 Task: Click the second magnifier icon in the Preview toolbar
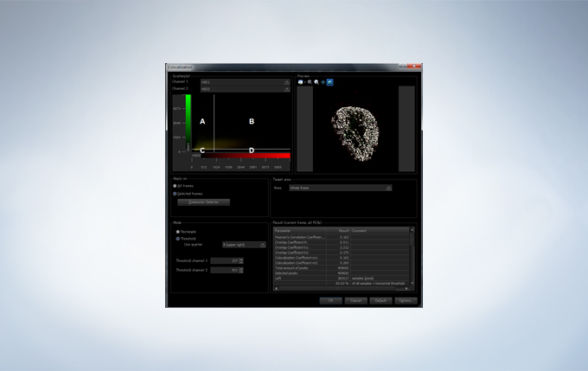pos(316,81)
